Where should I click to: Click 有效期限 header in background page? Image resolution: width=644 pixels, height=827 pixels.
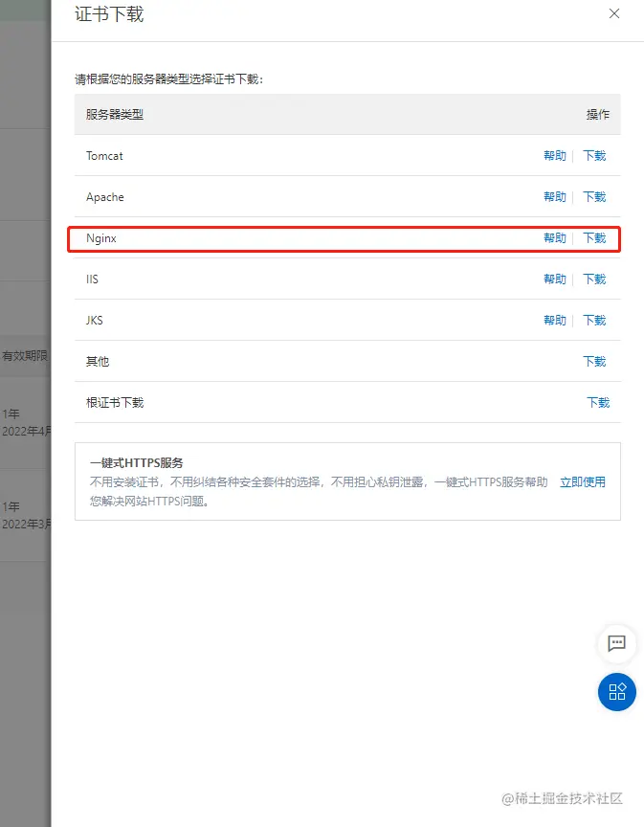(25, 355)
